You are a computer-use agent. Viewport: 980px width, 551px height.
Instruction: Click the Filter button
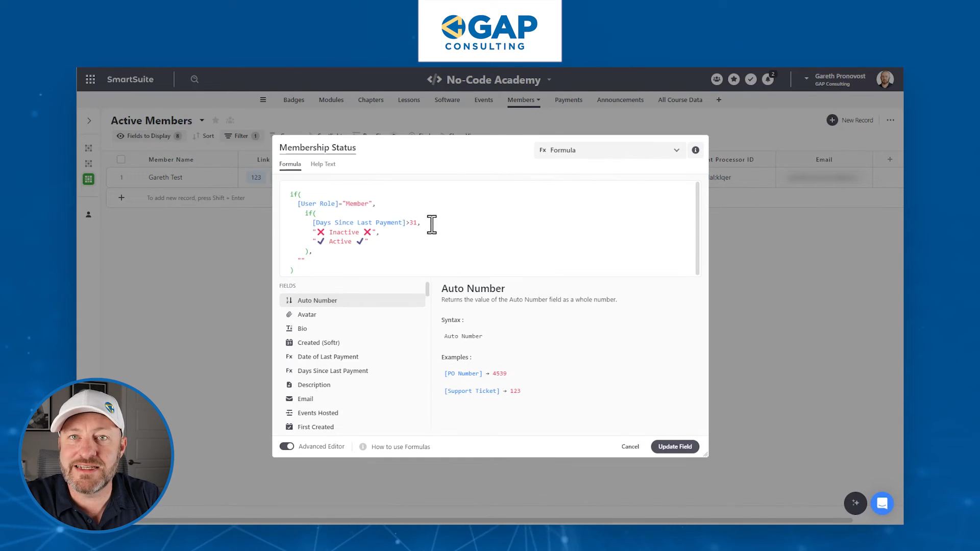241,136
